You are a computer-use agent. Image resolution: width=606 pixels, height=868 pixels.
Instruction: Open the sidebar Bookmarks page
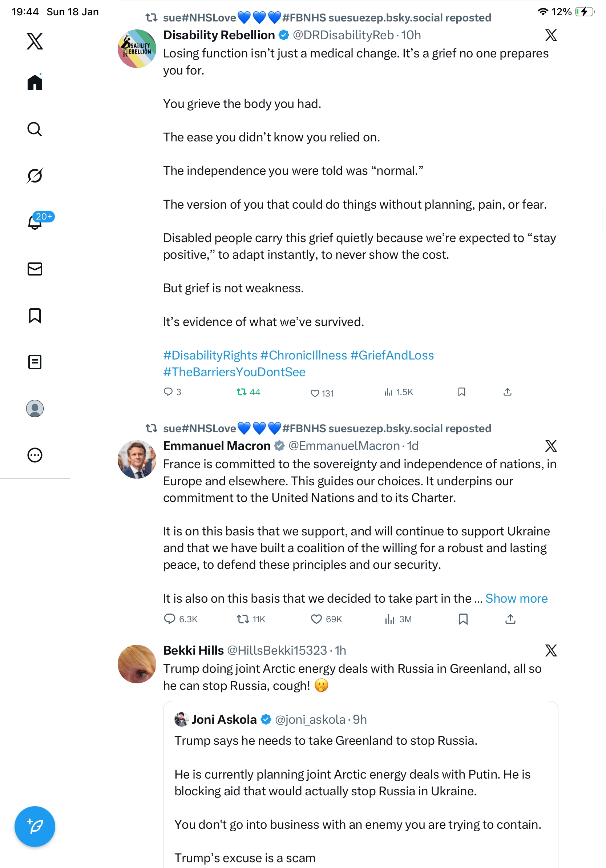[35, 316]
